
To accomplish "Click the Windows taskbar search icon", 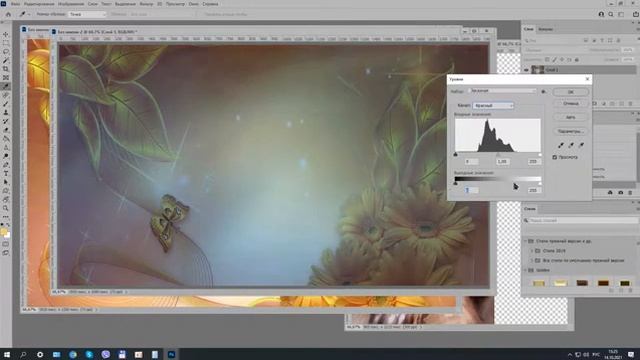I will (23, 354).
